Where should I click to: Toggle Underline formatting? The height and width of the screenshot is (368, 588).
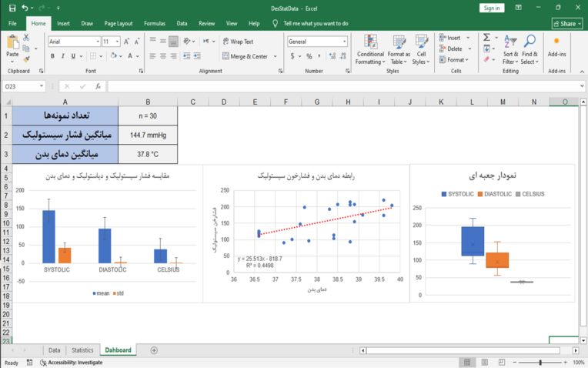coord(73,56)
